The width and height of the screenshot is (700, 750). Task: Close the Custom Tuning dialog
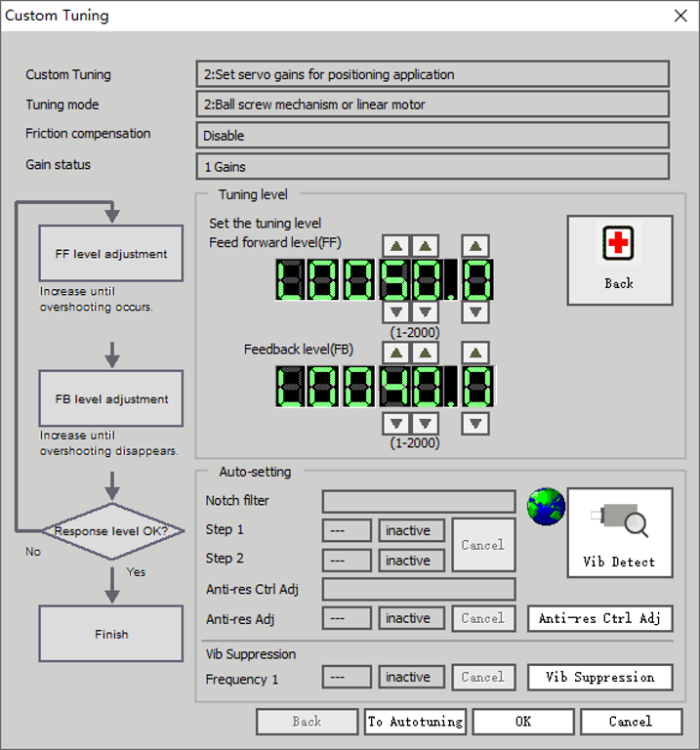(x=680, y=16)
